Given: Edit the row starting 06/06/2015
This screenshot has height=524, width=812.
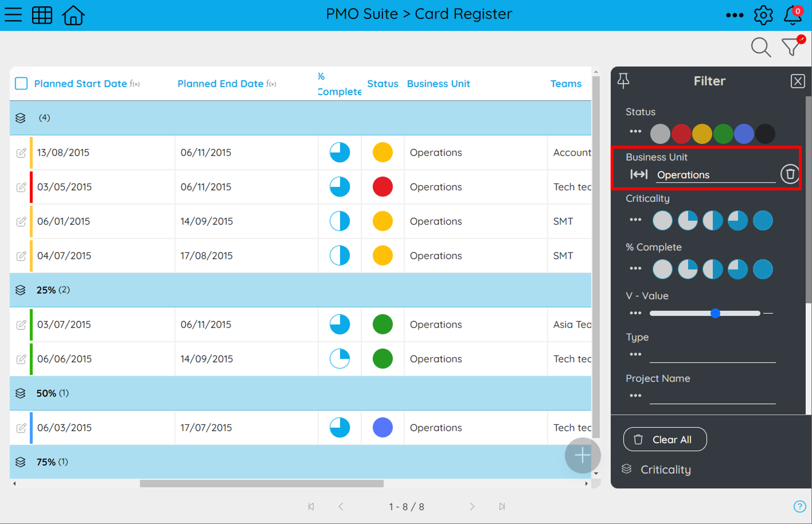Looking at the screenshot, I should [x=21, y=359].
